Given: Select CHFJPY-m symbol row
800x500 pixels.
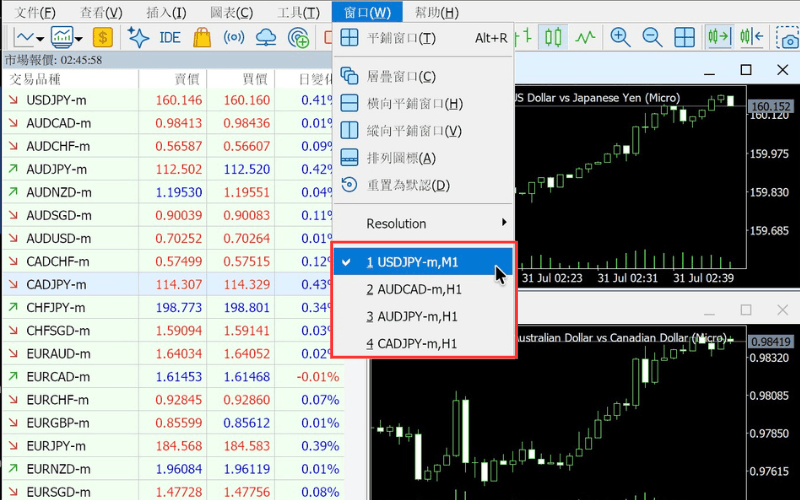Looking at the screenshot, I should (169, 308).
